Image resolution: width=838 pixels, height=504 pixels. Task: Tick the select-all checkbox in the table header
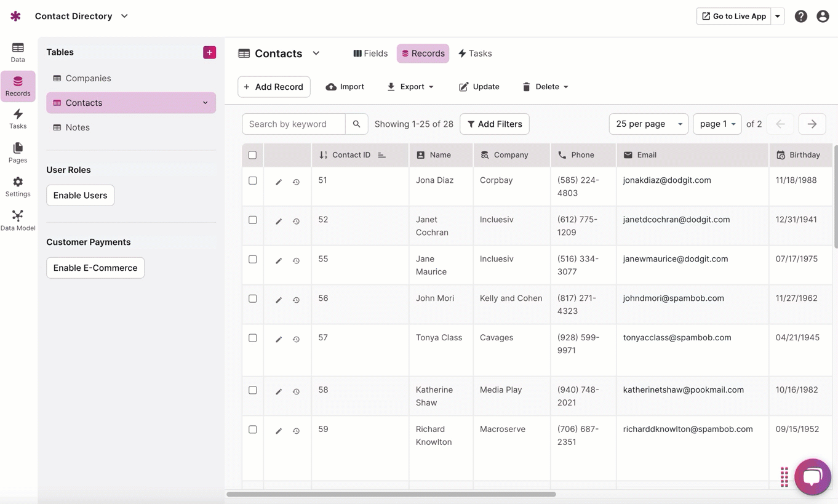point(252,155)
